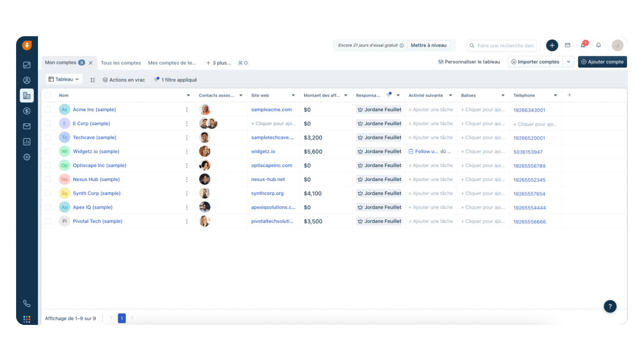644x362 pixels.
Task: Open the user avatar J menu
Action: [618, 45]
